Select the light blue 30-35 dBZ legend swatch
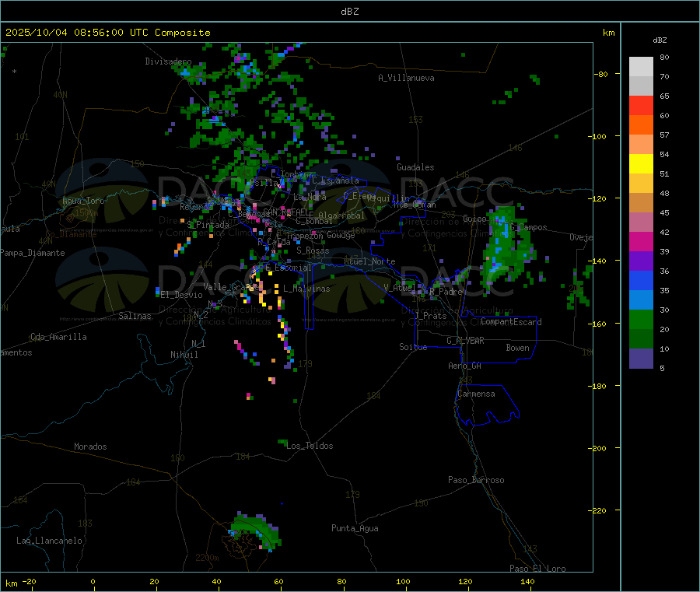 [641, 300]
